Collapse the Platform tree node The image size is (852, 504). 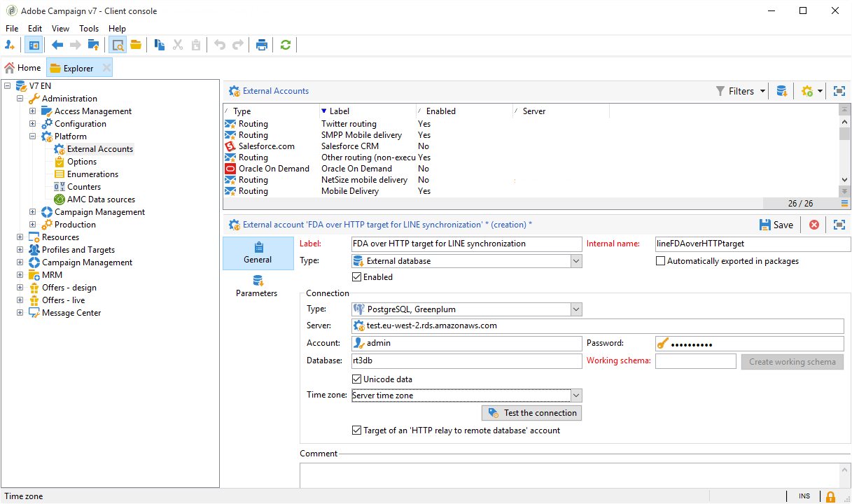33,136
